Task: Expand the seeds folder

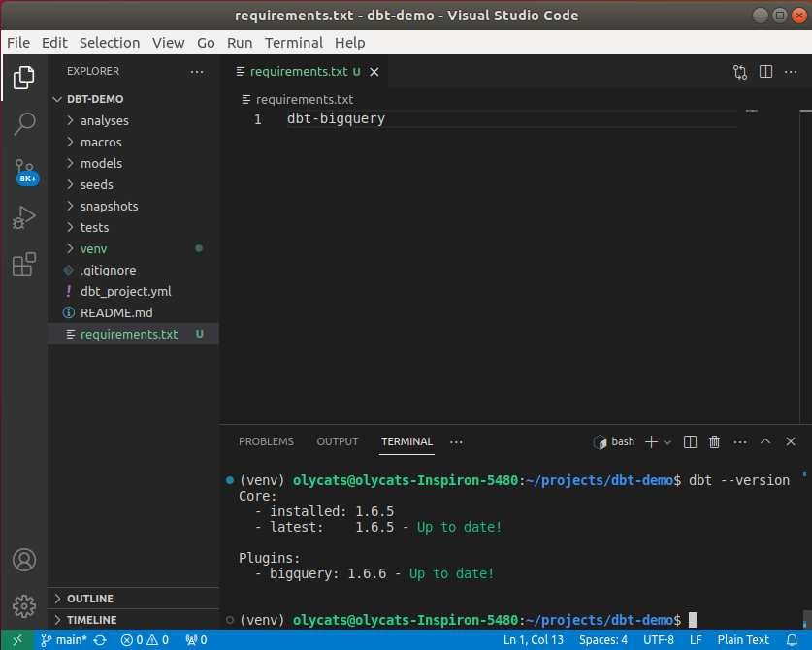Action: coord(133,184)
